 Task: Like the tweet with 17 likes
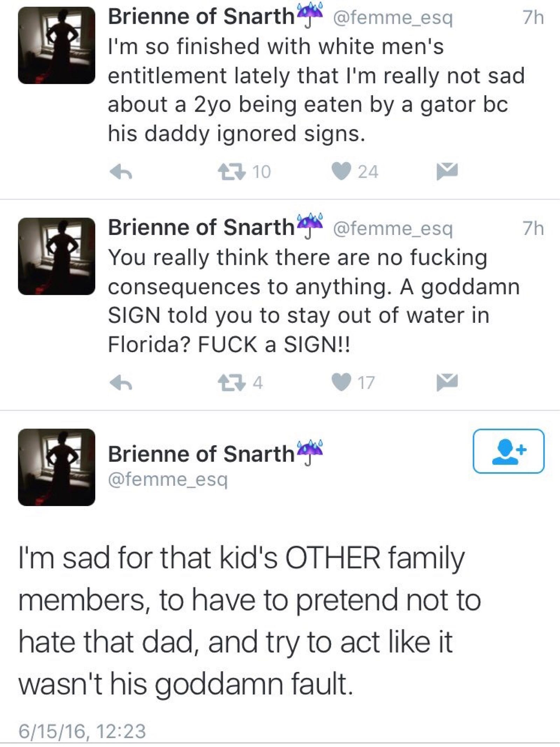[341, 382]
